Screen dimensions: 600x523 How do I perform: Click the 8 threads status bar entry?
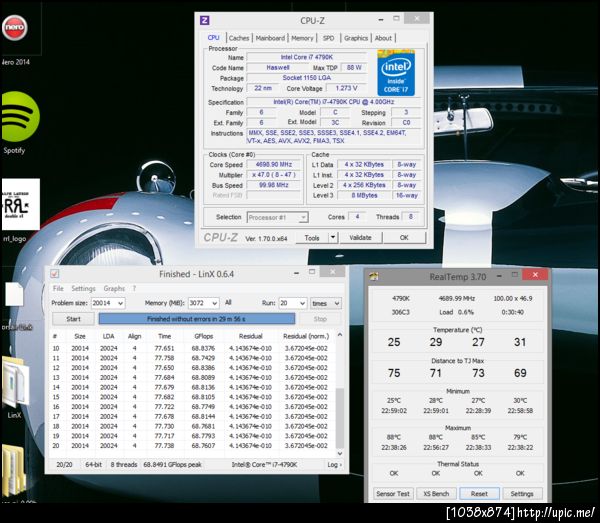tap(124, 464)
